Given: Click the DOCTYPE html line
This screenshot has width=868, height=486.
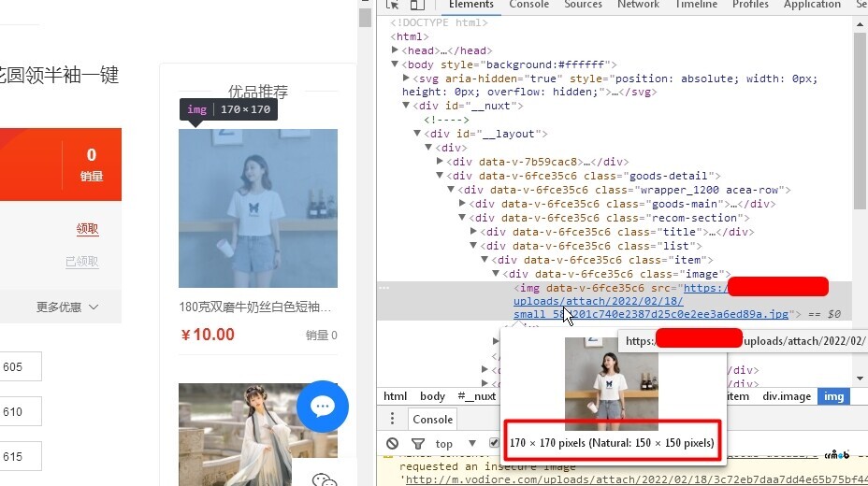Looking at the screenshot, I should (x=439, y=22).
